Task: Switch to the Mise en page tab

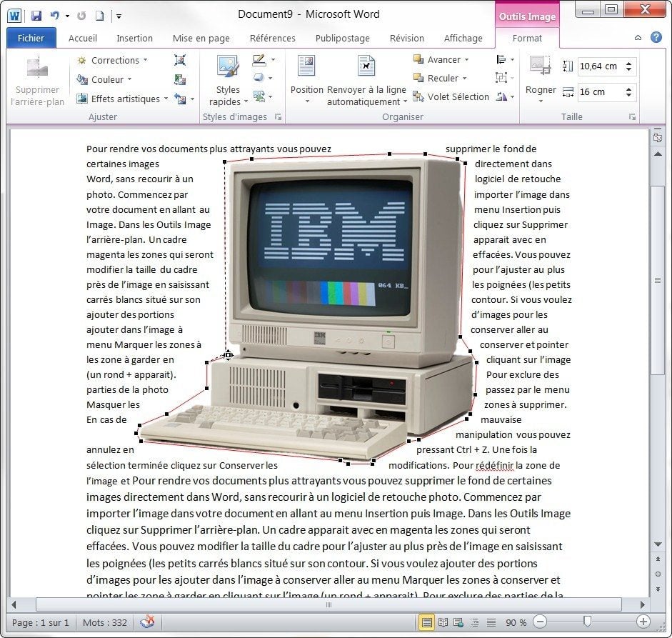Action: click(201, 38)
